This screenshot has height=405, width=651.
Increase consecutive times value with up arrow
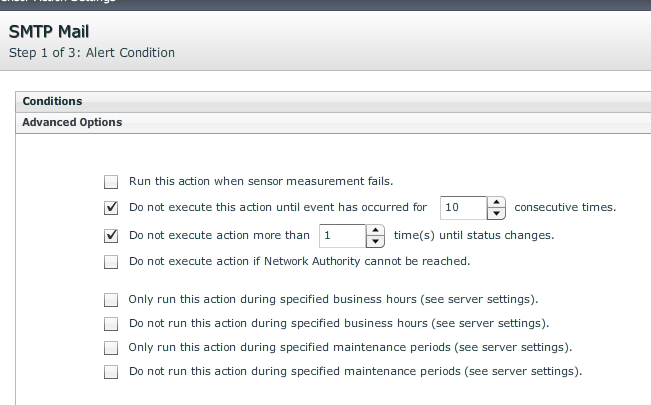point(497,203)
